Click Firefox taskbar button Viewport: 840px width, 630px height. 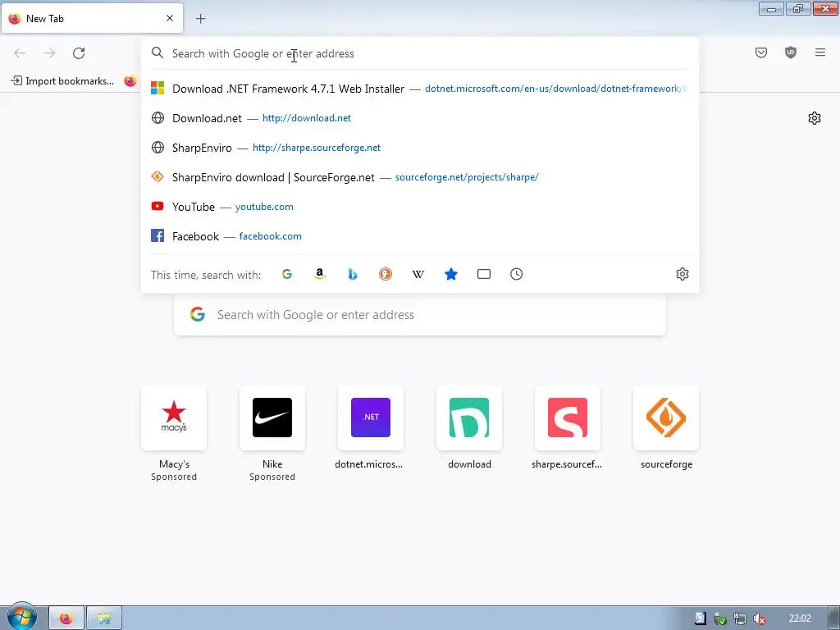point(66,619)
